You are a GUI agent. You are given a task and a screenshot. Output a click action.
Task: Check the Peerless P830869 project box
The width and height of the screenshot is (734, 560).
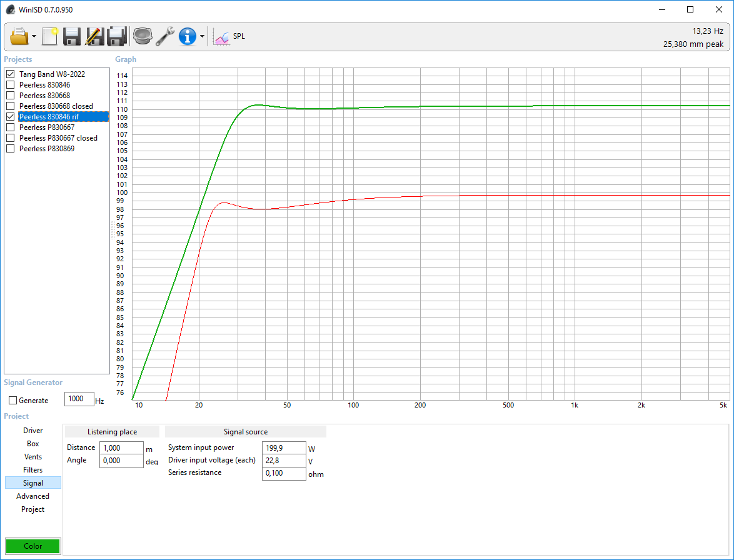pos(10,149)
